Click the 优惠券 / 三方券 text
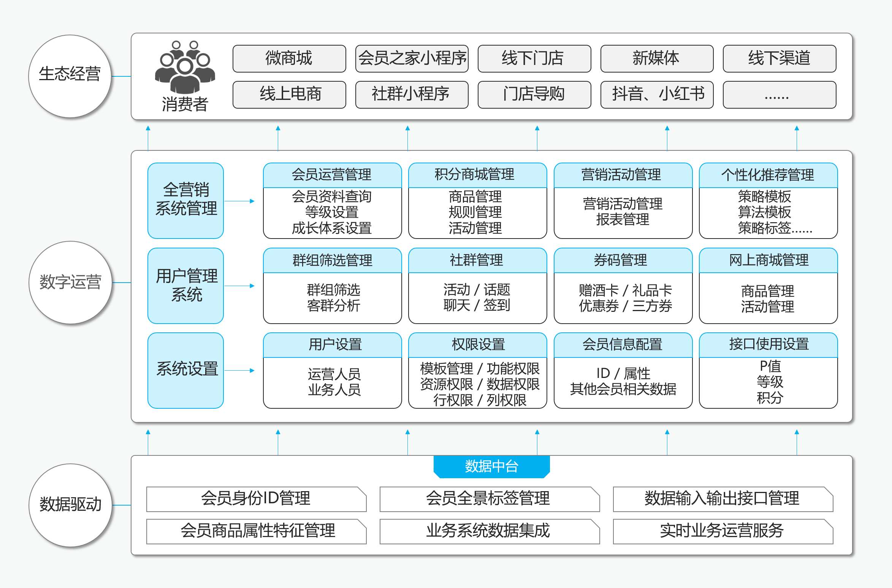Viewport: 892px width, 588px height. [625, 306]
